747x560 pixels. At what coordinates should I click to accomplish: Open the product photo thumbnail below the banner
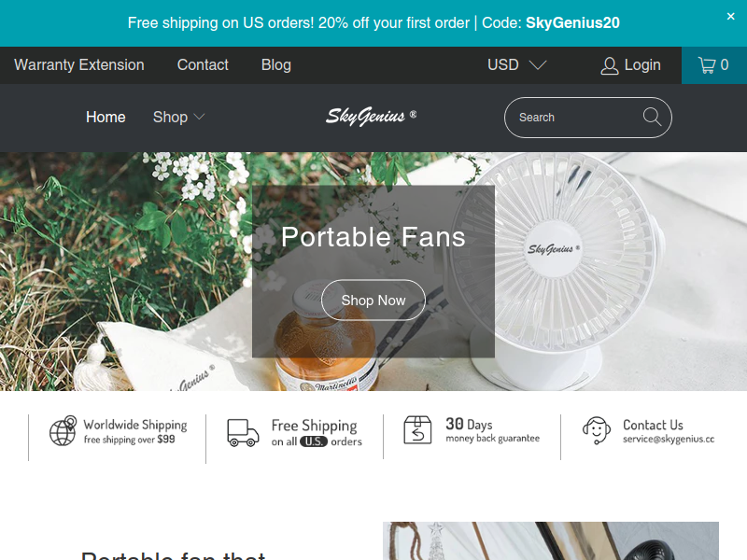(551, 541)
